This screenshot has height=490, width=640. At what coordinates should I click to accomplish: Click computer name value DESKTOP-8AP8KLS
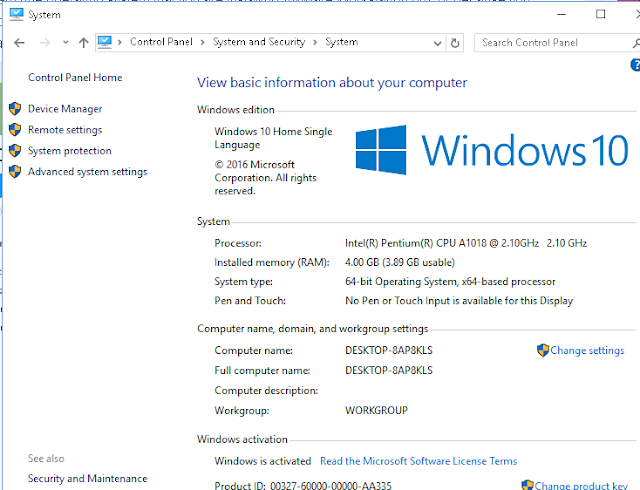coord(389,350)
